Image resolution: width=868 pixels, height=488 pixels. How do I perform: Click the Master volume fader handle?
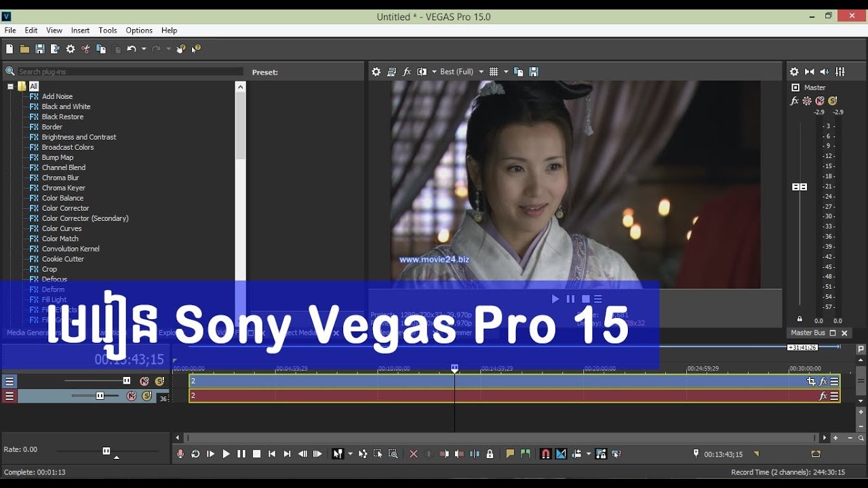tap(800, 186)
